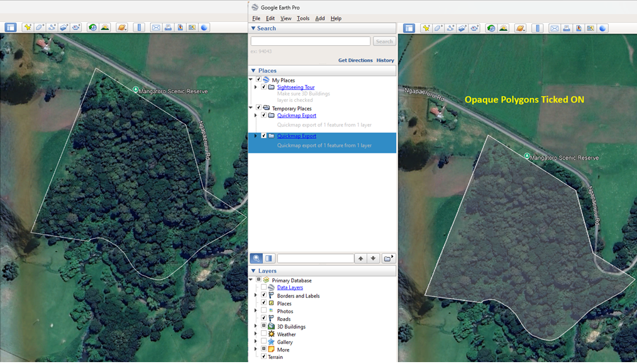Screen dimensions: 637x364
Task: Expand the Sightseeing Tour folder
Action: coord(256,87)
